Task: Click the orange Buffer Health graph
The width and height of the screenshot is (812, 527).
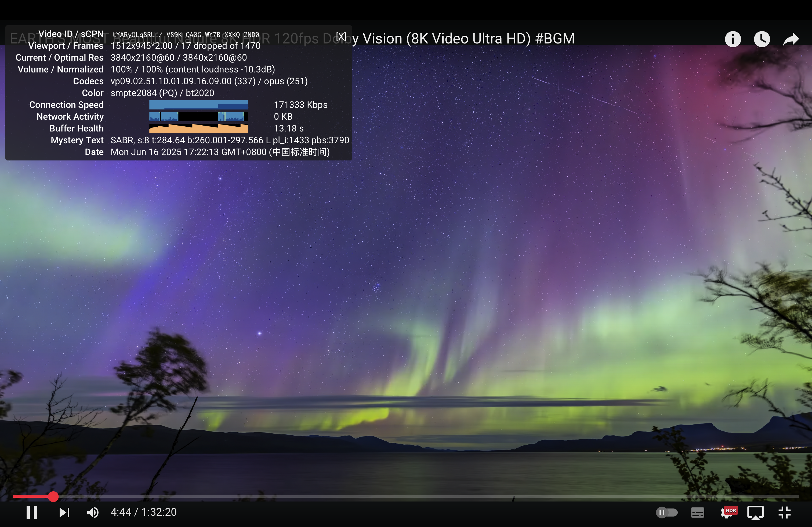Action: [x=198, y=129]
